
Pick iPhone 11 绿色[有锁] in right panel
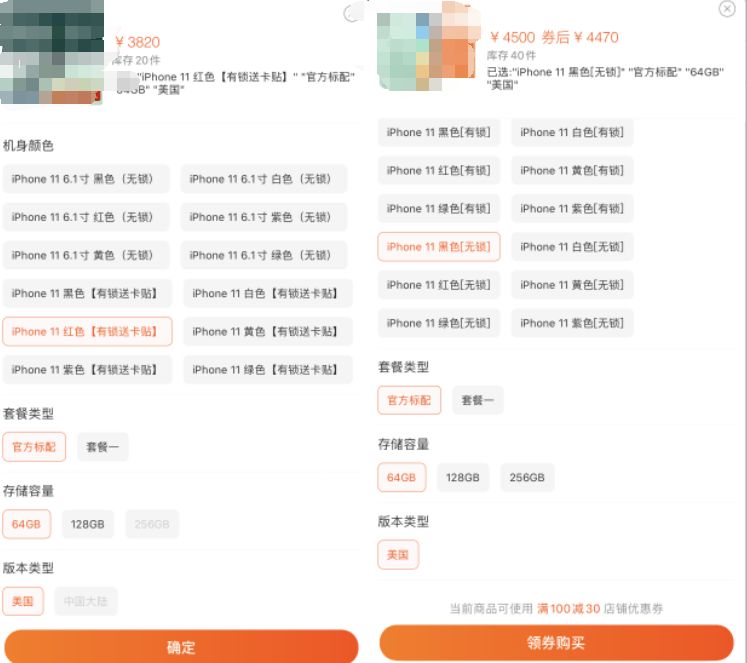coord(439,209)
